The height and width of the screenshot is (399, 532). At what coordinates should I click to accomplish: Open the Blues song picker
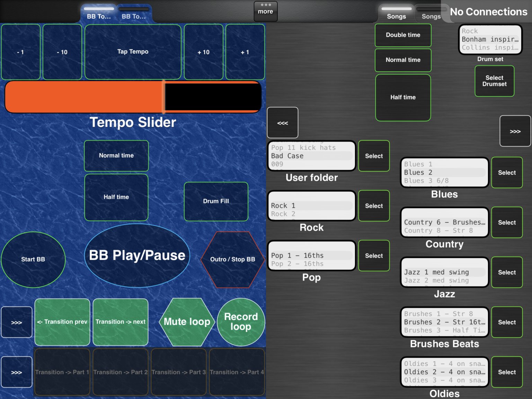445,172
